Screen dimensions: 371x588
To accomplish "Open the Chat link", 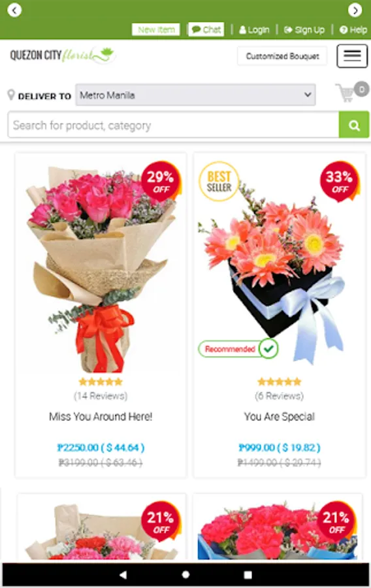I will (x=206, y=29).
